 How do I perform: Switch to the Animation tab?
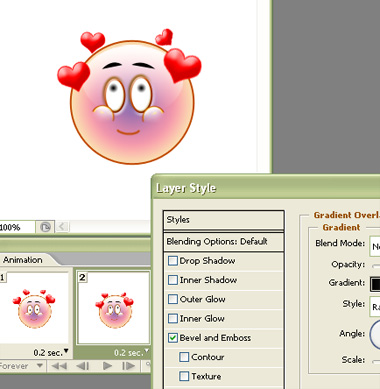tap(23, 260)
